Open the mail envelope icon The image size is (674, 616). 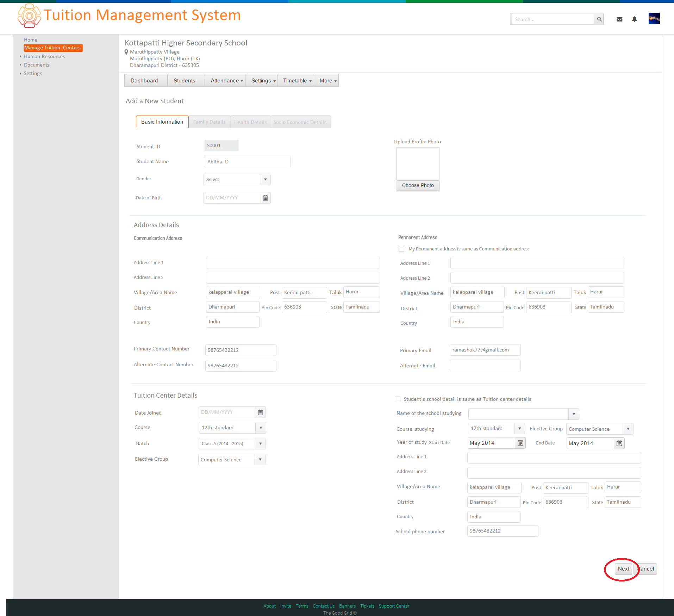[619, 19]
